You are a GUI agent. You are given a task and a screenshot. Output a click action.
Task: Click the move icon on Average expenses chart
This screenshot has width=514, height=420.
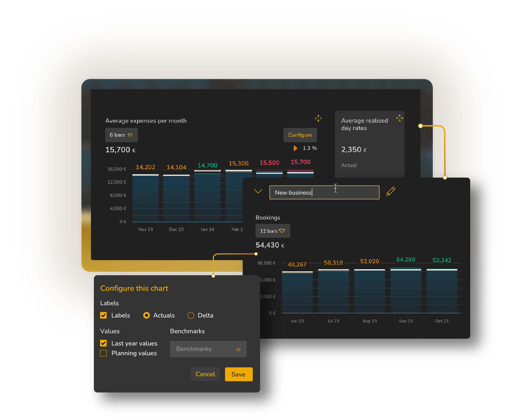(x=318, y=118)
